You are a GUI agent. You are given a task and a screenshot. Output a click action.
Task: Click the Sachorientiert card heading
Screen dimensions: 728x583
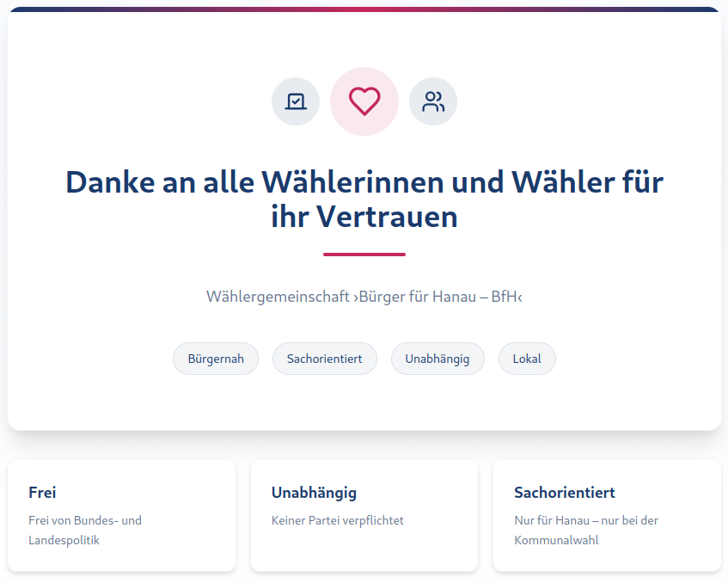tap(564, 492)
